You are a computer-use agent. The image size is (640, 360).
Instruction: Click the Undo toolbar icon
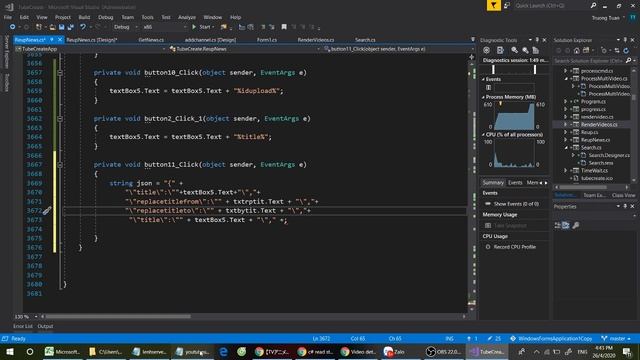(83, 27)
